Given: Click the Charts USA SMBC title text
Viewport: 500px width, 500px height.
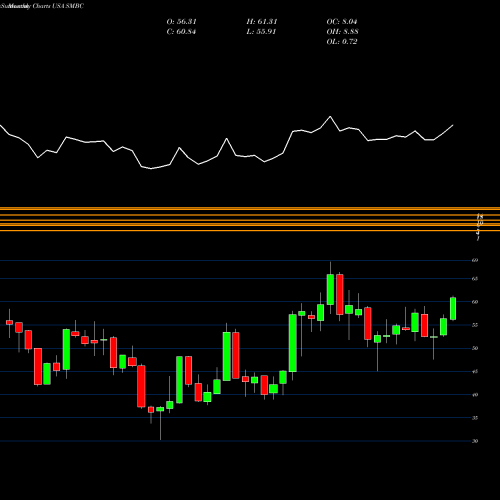Looking at the screenshot, I should (x=58, y=6).
